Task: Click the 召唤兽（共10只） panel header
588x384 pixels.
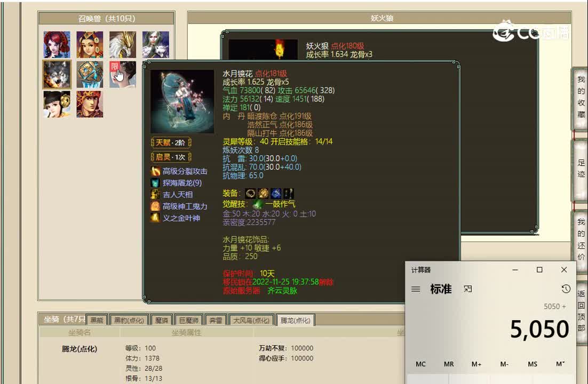Action: point(107,18)
